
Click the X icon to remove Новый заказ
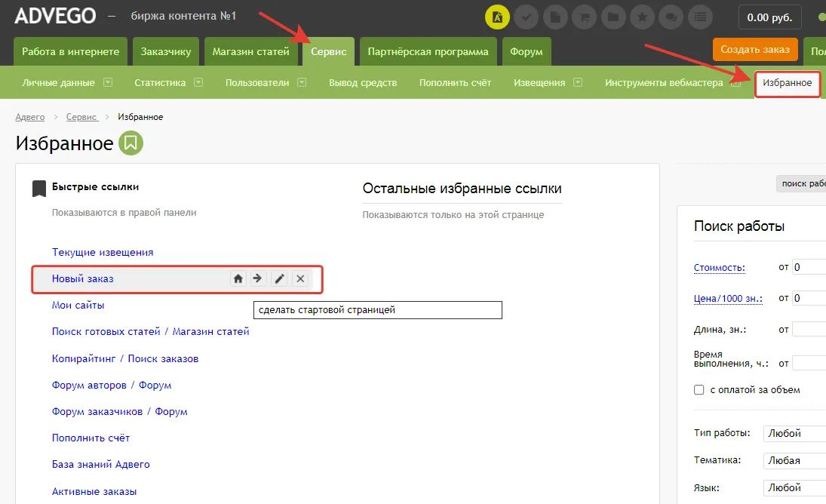click(300, 278)
